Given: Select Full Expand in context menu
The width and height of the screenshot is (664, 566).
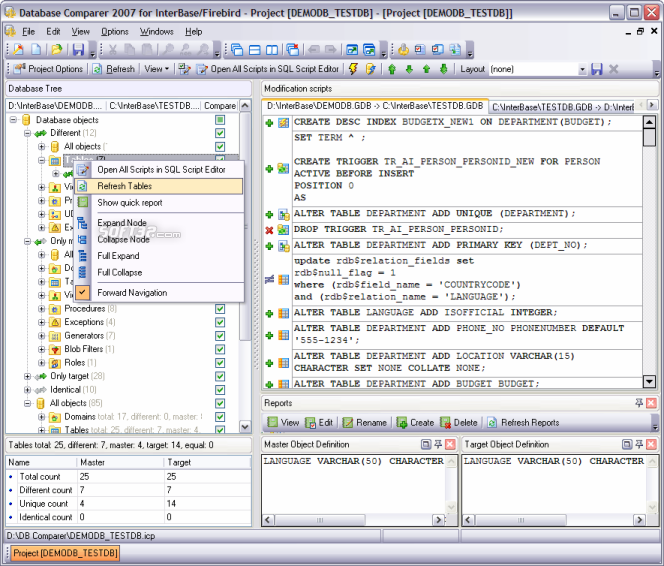Looking at the screenshot, I should tap(159, 256).
